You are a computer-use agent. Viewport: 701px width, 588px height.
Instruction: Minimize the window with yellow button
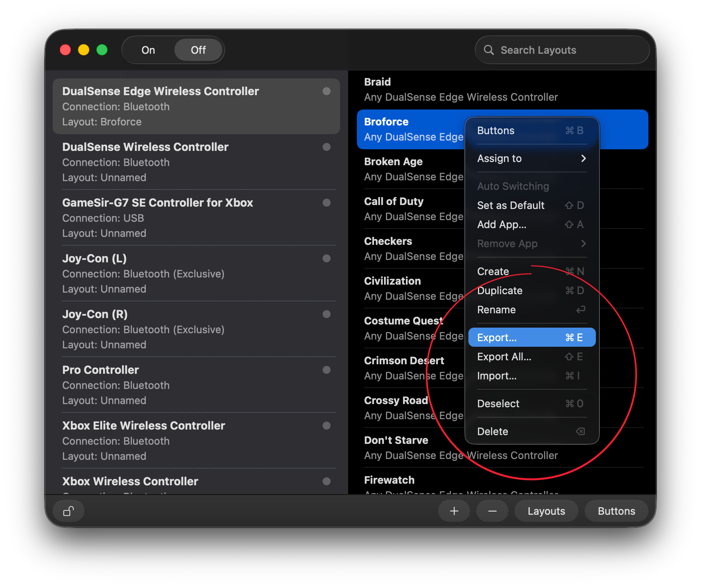click(84, 50)
